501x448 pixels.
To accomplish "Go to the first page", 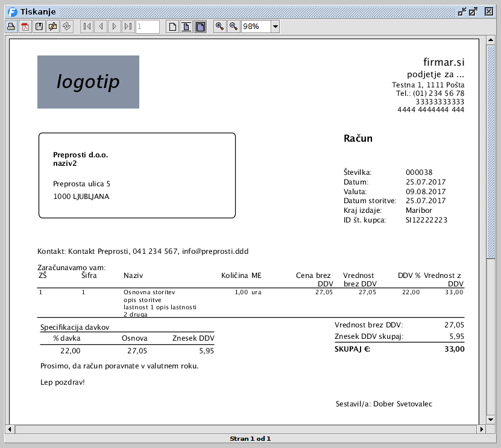I will coord(87,27).
